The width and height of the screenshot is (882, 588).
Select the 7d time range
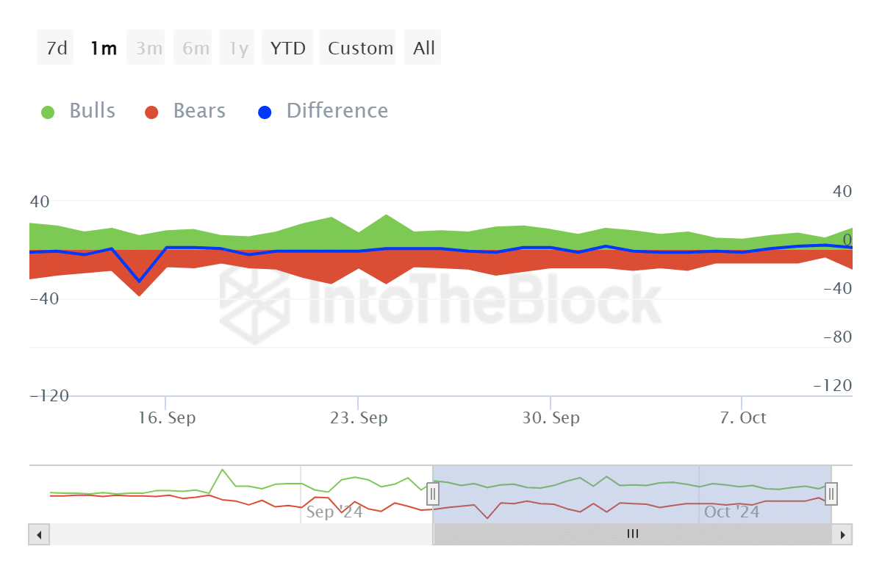pos(56,49)
